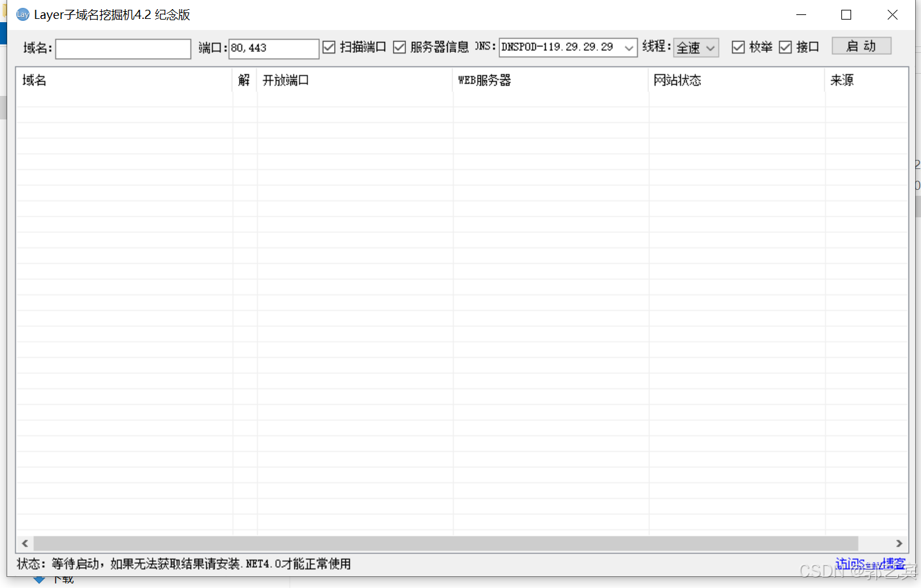
Task: Sort by the 网站状态 column header
Action: (737, 80)
